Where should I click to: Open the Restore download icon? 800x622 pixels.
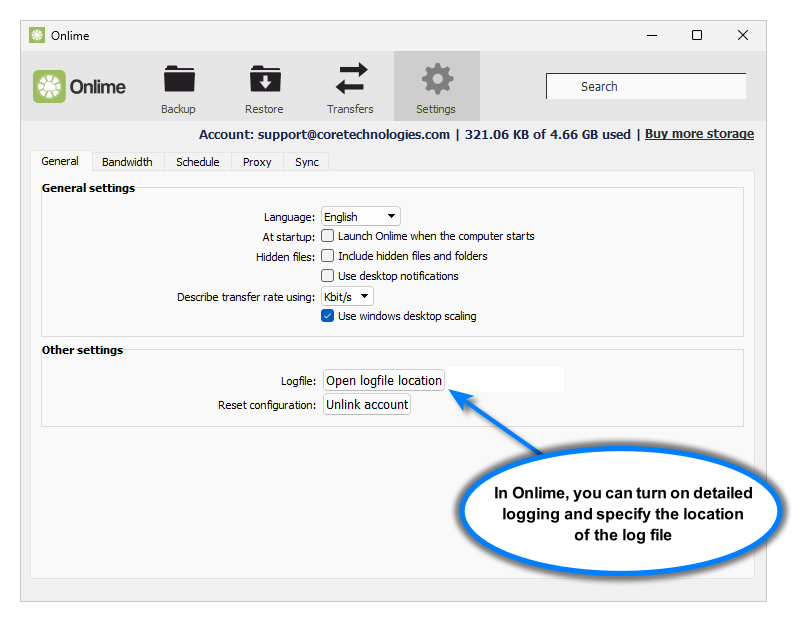point(264,80)
